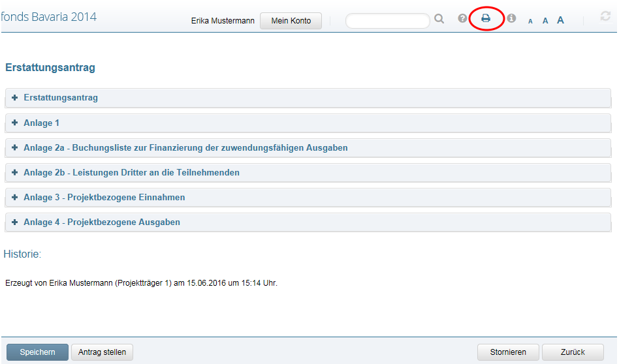Screen dimensions: 619x364
Task: Go back with the Zurück button
Action: click(x=572, y=352)
